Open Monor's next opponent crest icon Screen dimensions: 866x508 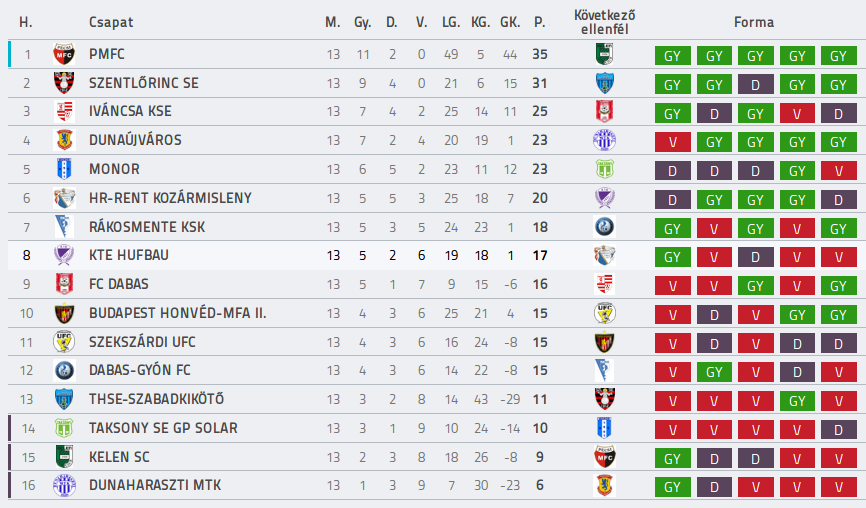click(x=605, y=169)
